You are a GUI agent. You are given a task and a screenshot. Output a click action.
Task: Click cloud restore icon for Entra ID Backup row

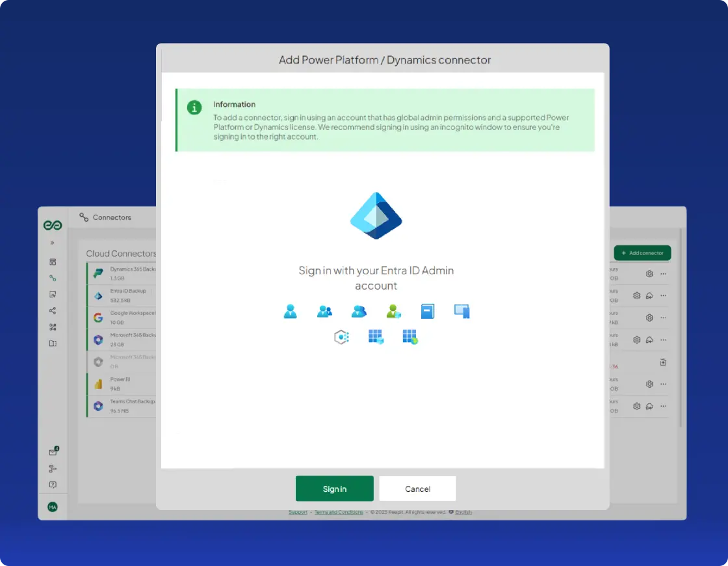[x=649, y=295]
